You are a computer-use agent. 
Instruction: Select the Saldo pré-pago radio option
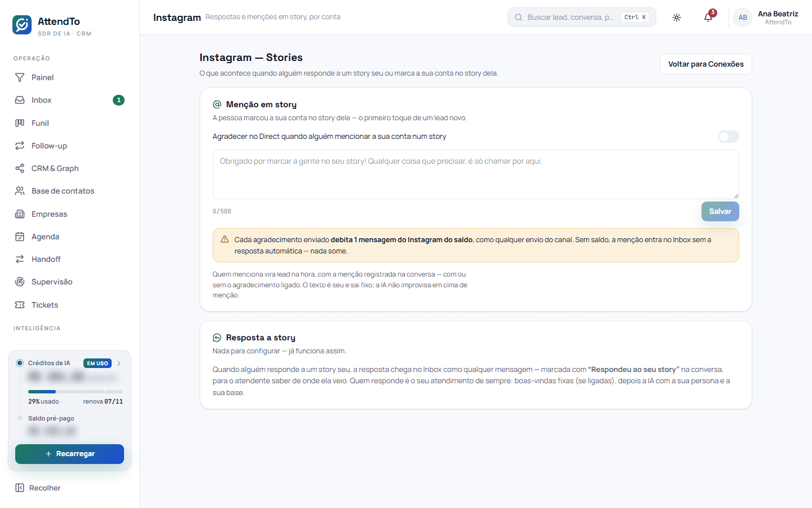pos(20,418)
